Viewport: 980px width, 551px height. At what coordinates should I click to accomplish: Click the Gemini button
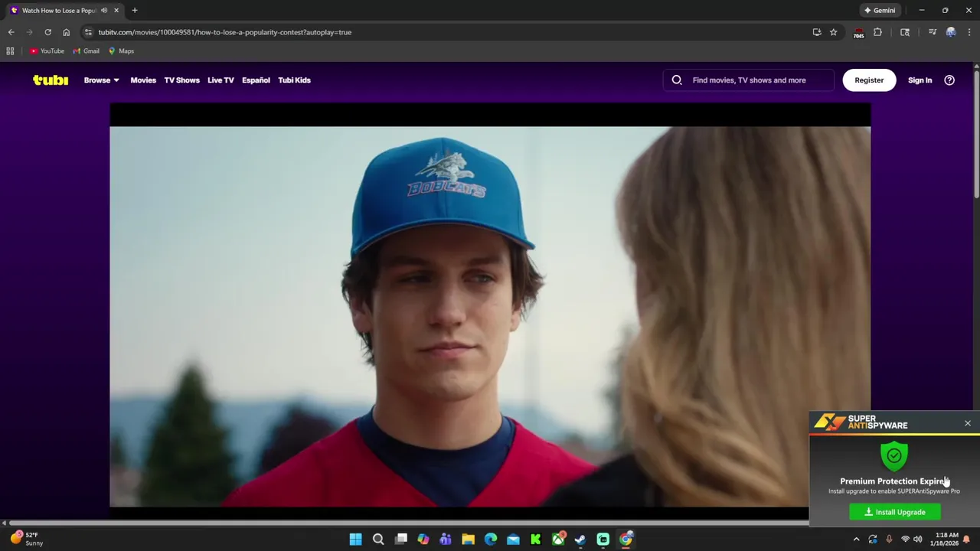[x=880, y=11]
